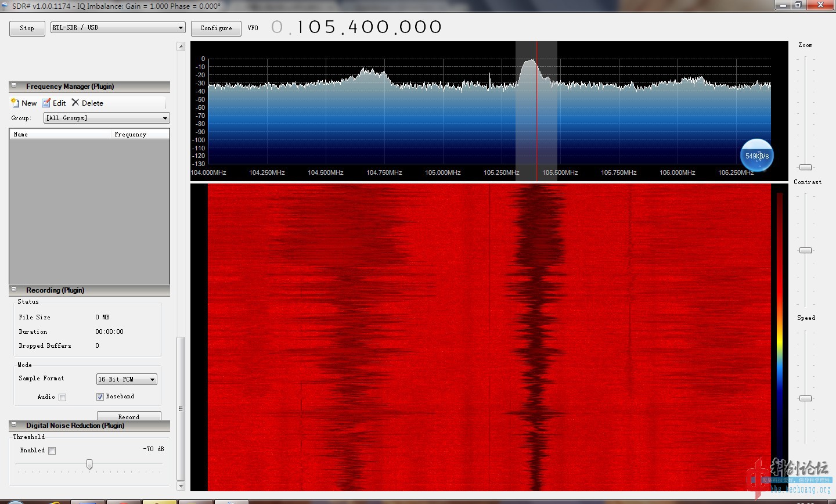Click the red VFO marker line in spectrum
Screen dimensions: 836x504
click(x=536, y=110)
